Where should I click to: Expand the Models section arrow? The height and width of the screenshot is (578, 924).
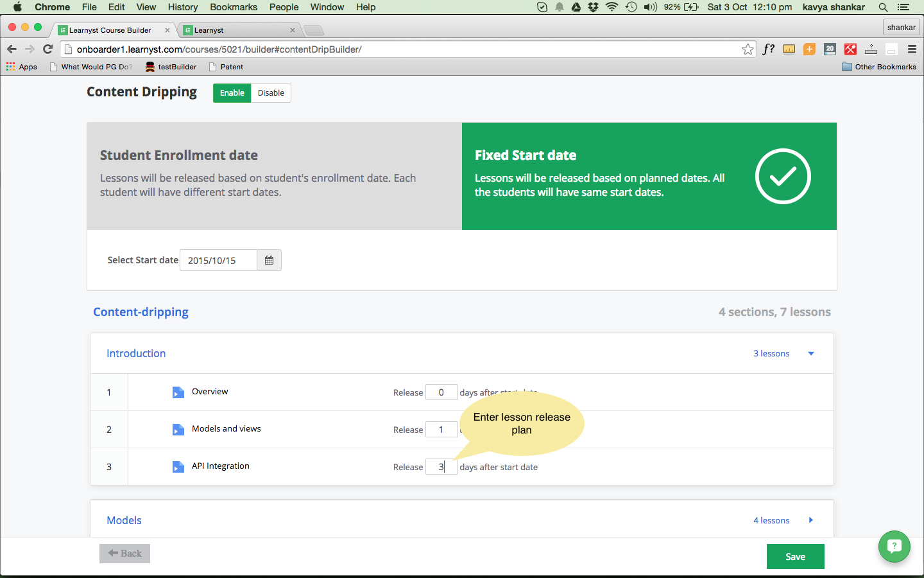pyautogui.click(x=811, y=520)
